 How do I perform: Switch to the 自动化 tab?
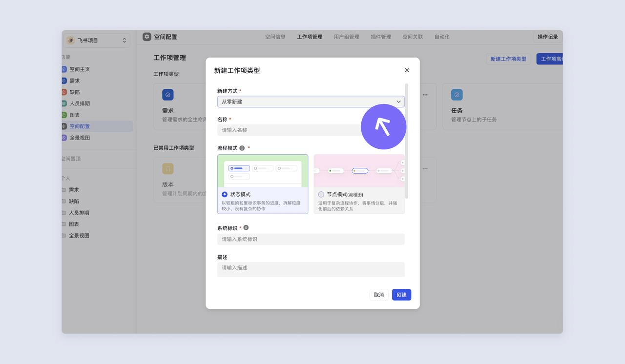[x=442, y=37]
